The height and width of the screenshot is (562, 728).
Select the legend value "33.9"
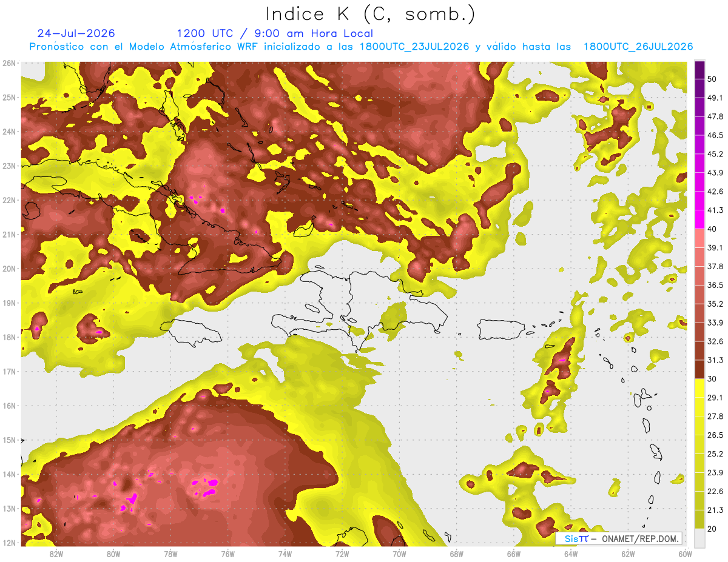[x=715, y=323]
